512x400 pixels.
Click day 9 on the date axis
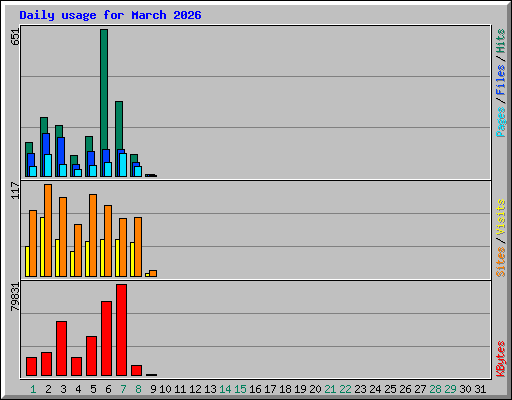tap(153, 389)
